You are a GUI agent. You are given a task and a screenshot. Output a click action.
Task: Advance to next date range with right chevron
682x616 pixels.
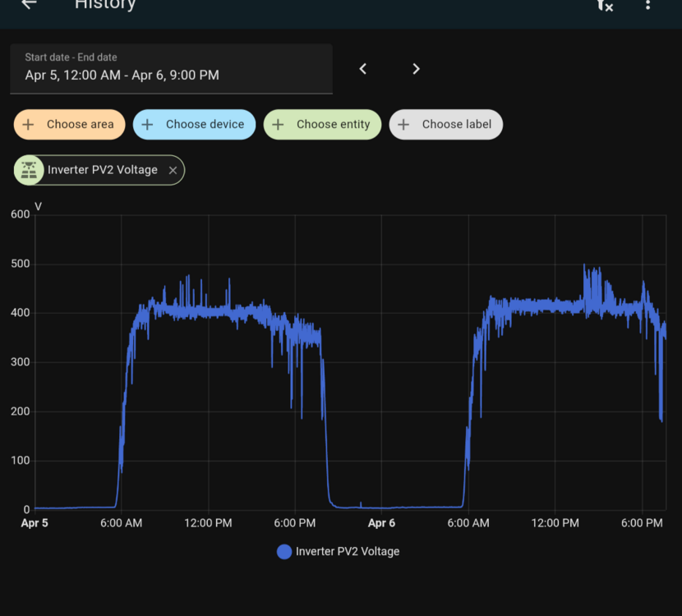[416, 69]
